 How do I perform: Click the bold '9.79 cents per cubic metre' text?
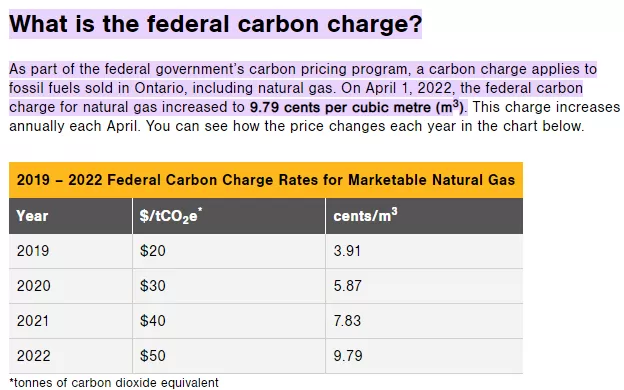point(340,107)
